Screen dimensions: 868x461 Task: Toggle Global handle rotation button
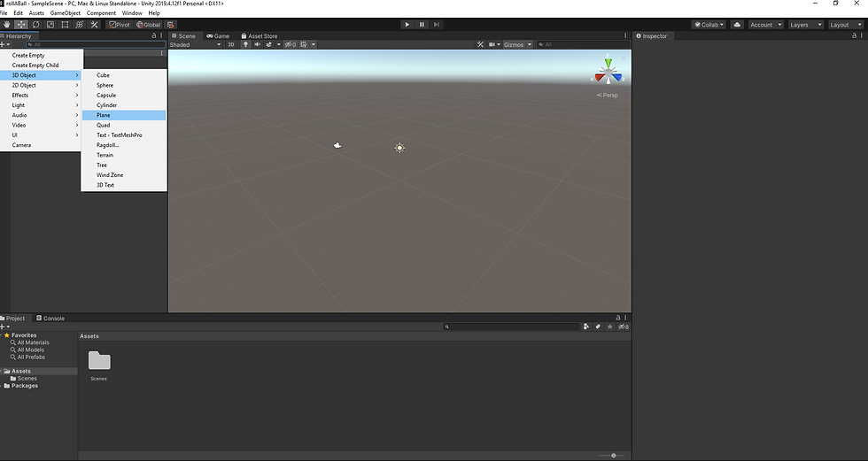tap(149, 24)
